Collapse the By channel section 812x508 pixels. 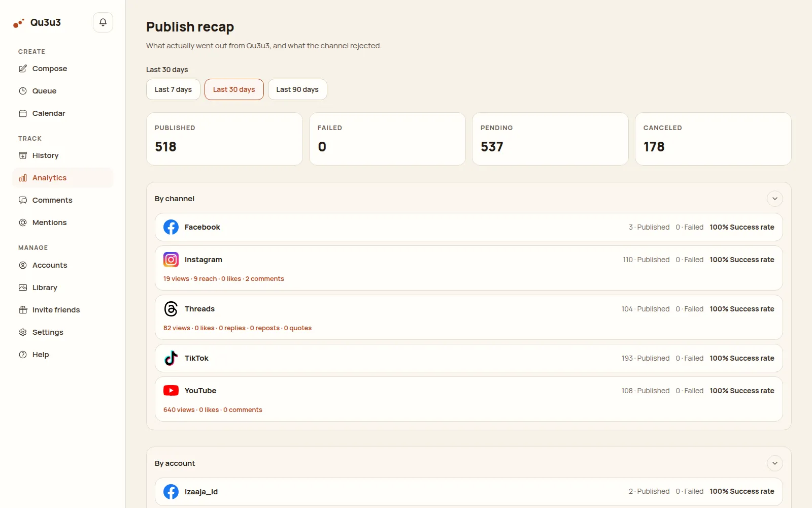(774, 199)
